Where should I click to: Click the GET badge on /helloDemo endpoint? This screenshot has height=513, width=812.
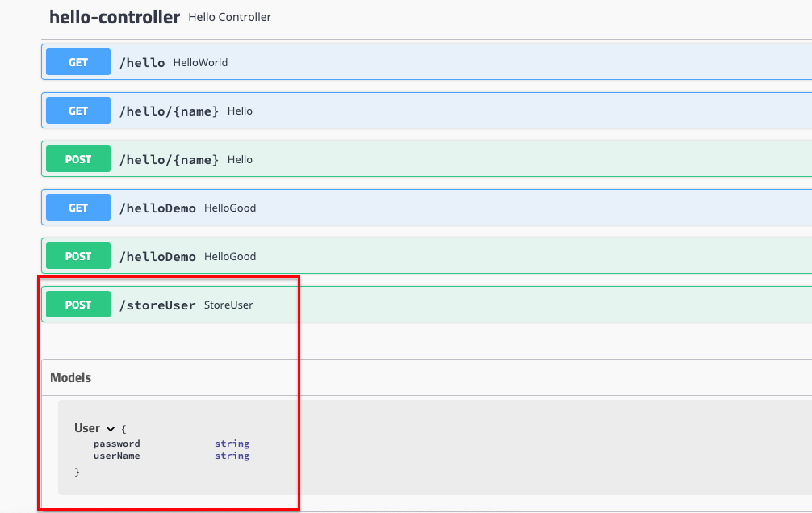(x=77, y=207)
